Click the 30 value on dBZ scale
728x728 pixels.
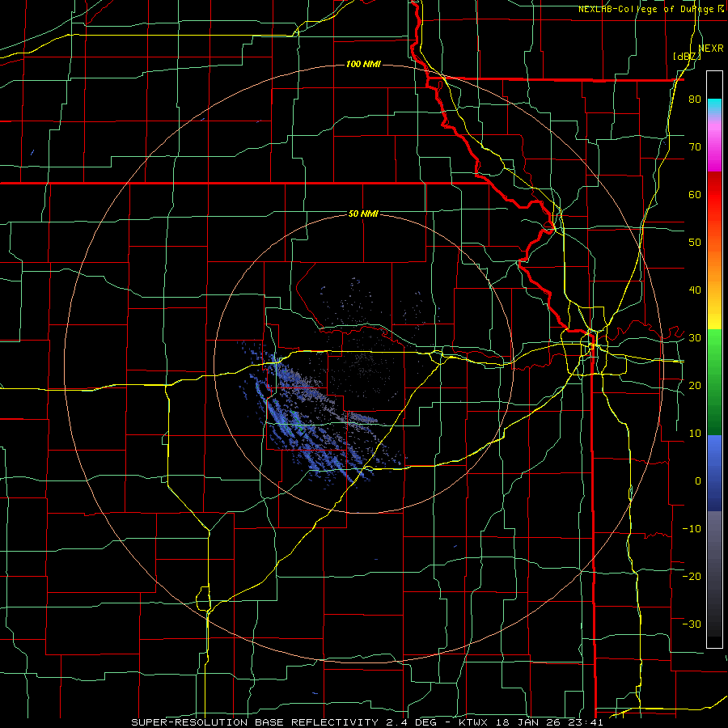tap(695, 337)
